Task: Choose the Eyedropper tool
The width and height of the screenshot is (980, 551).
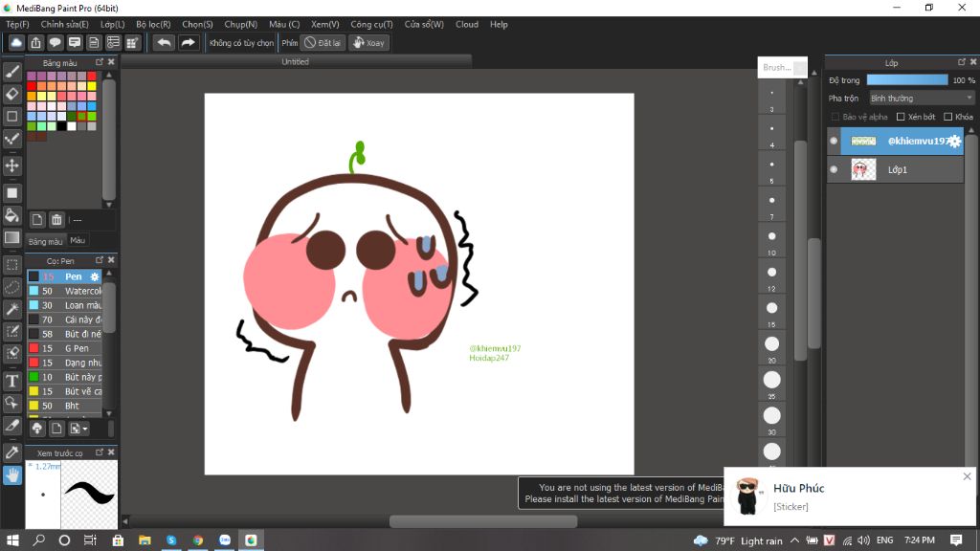Action: [12, 452]
